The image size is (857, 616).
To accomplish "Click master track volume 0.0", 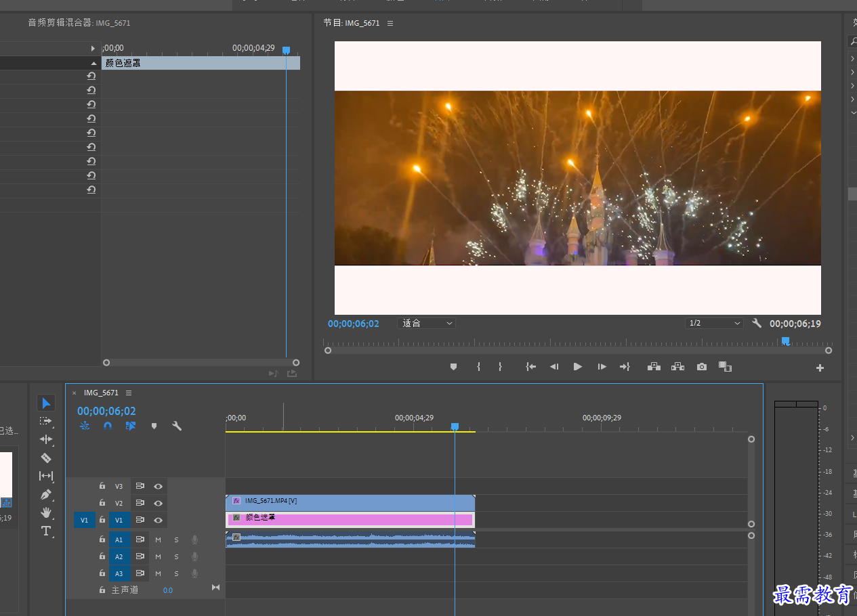I will click(167, 590).
